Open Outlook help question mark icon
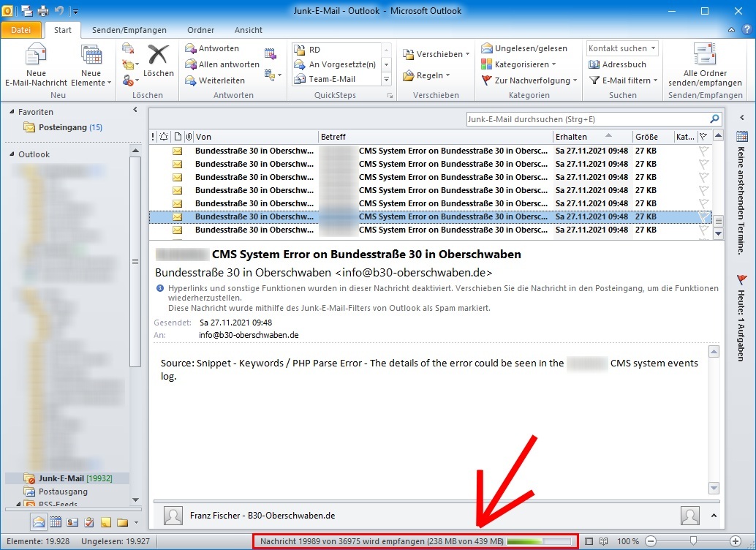 [746, 29]
